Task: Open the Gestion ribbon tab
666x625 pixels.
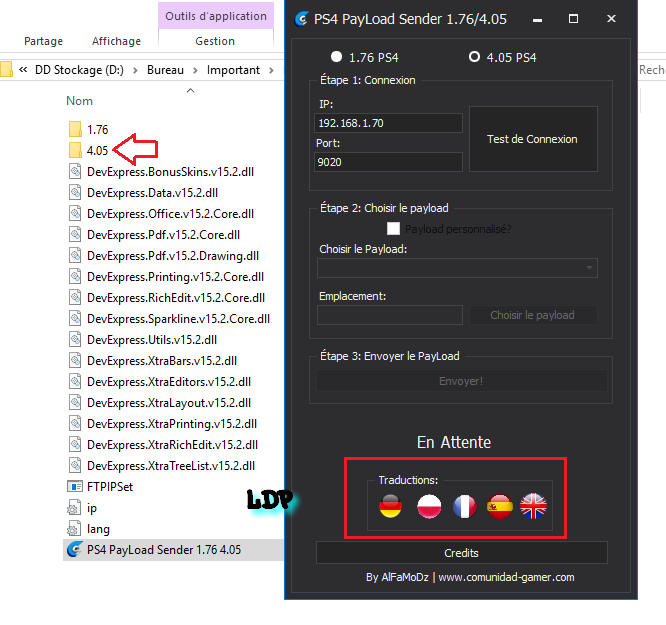Action: click(x=215, y=41)
